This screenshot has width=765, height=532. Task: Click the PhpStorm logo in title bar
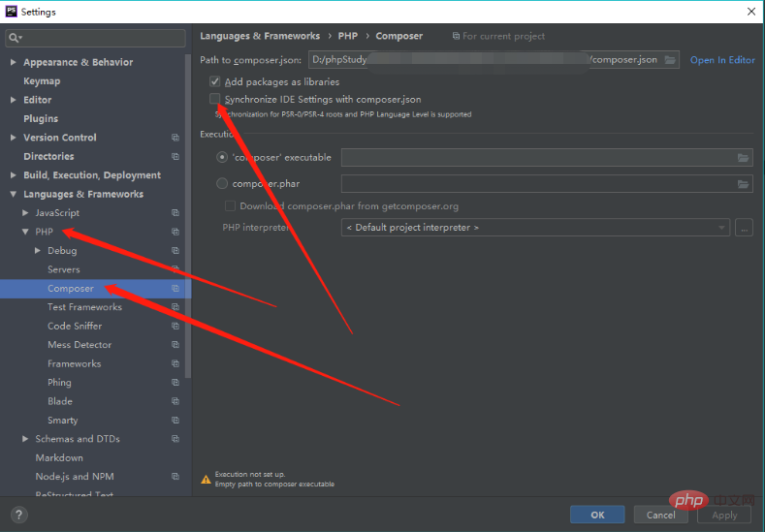11,12
